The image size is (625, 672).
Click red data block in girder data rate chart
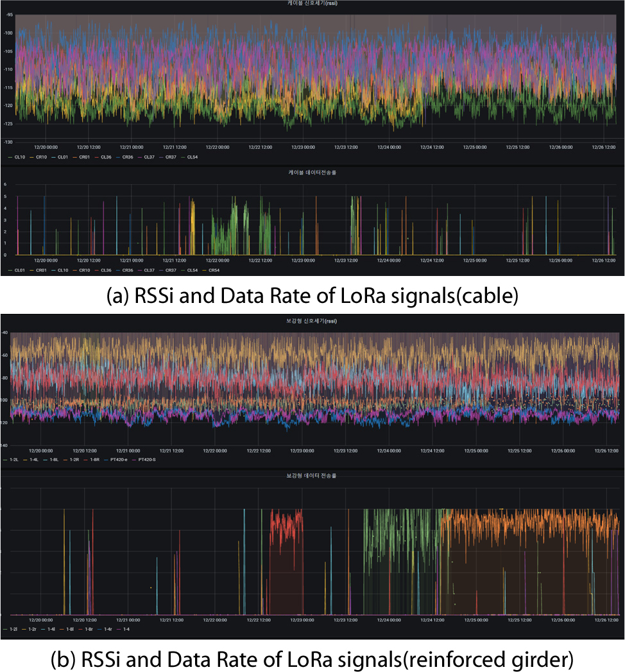[287, 565]
